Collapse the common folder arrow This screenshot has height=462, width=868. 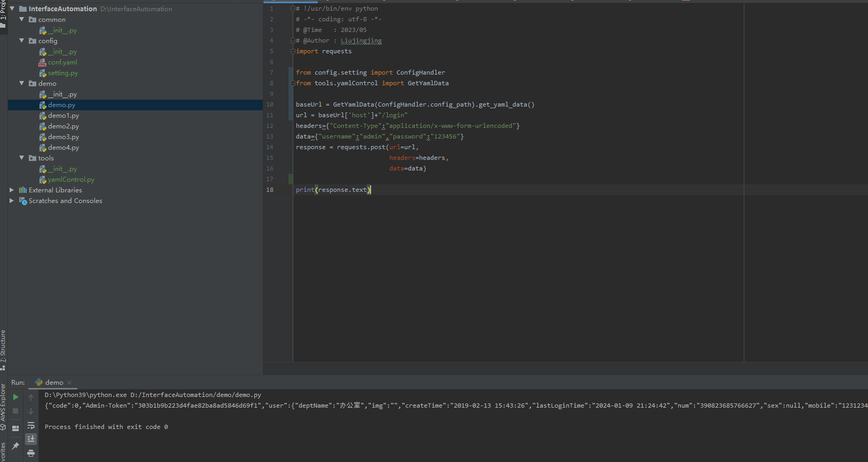22,19
